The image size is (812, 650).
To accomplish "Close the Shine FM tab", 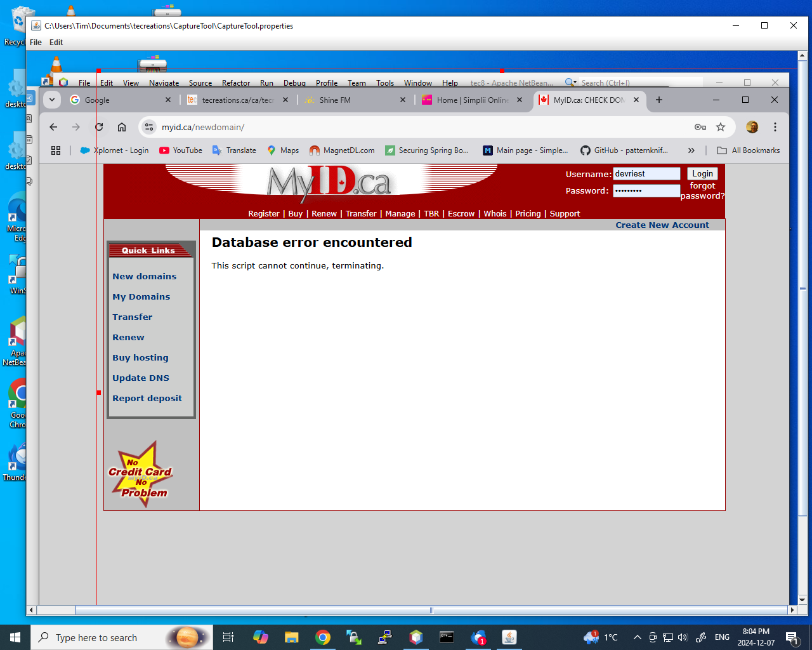I will pyautogui.click(x=403, y=100).
